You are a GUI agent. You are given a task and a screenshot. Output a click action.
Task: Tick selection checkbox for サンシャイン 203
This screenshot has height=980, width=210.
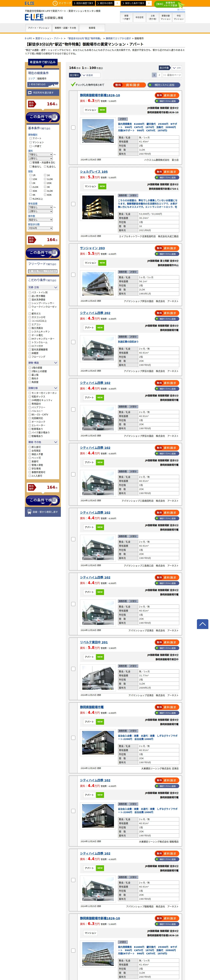pyautogui.click(x=73, y=275)
